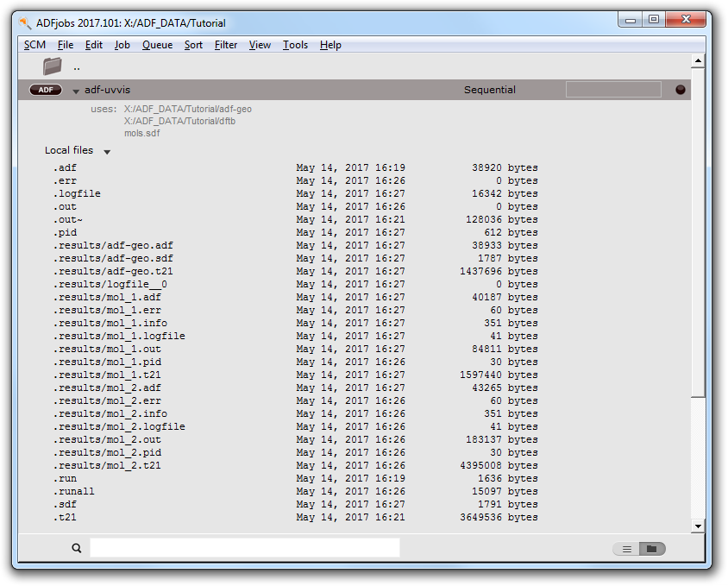Click the empty job progress field
Viewport: 728px width, 586px height.
pos(613,89)
